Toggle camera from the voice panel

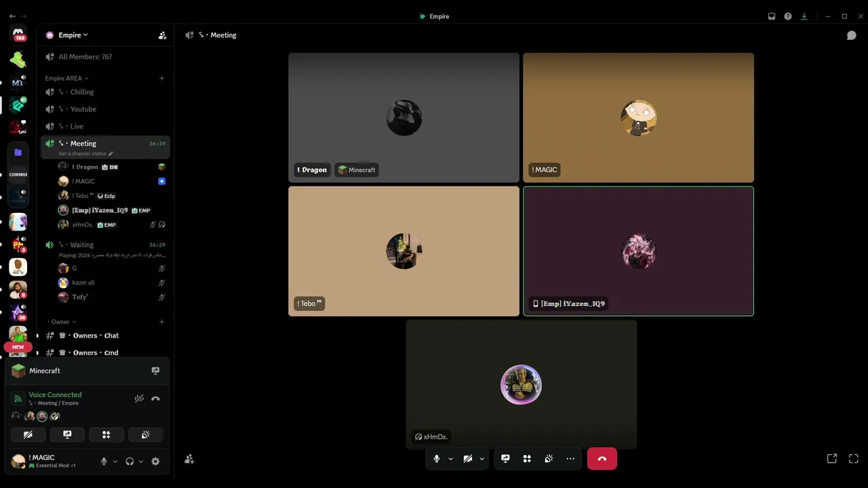28,434
